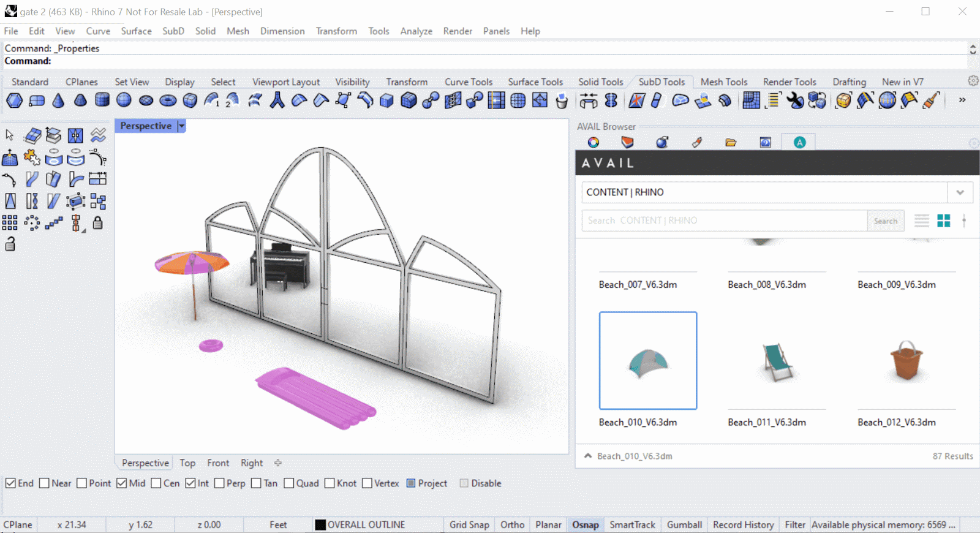Expand the toolbar overflow chevron

(962, 100)
